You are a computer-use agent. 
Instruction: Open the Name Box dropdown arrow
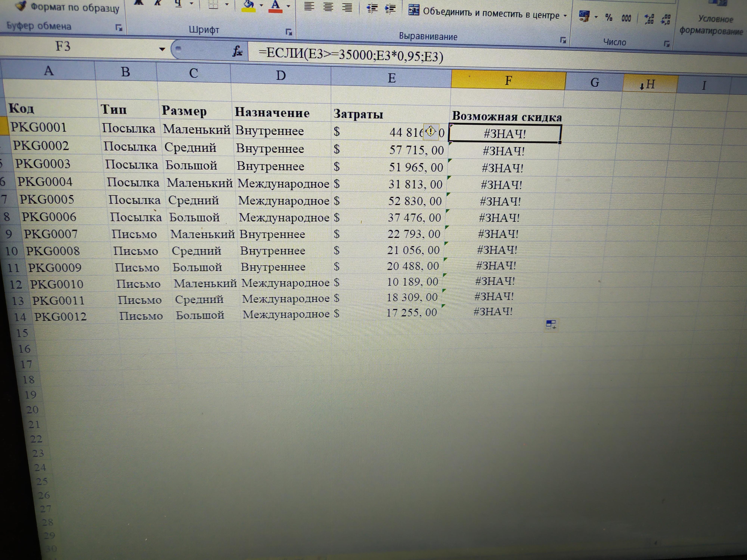(x=162, y=49)
